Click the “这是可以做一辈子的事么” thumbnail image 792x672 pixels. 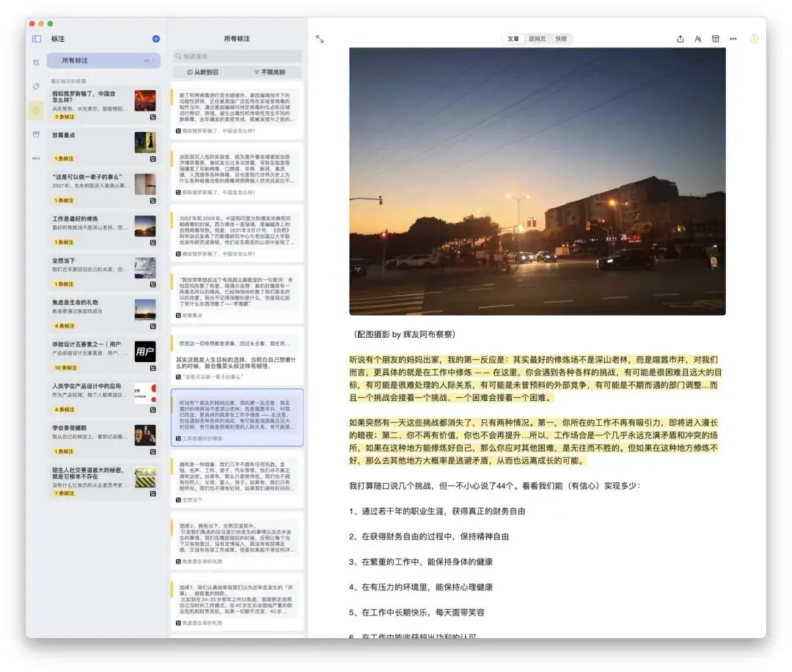pos(145,184)
